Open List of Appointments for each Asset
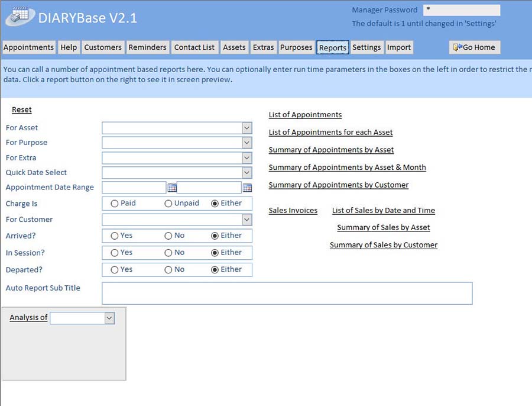The height and width of the screenshot is (406, 532). point(331,133)
